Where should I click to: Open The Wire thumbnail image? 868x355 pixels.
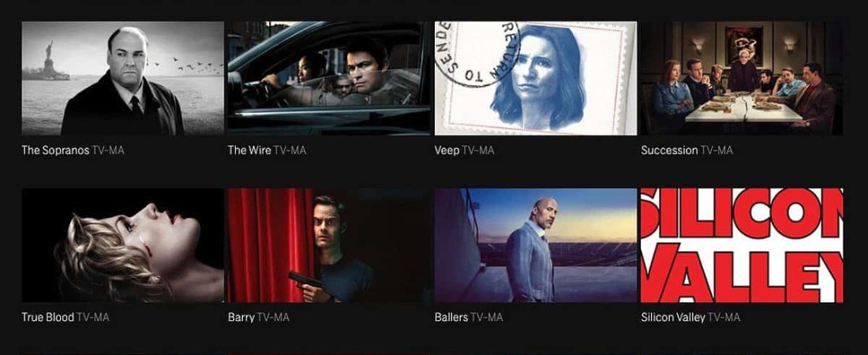(329, 78)
